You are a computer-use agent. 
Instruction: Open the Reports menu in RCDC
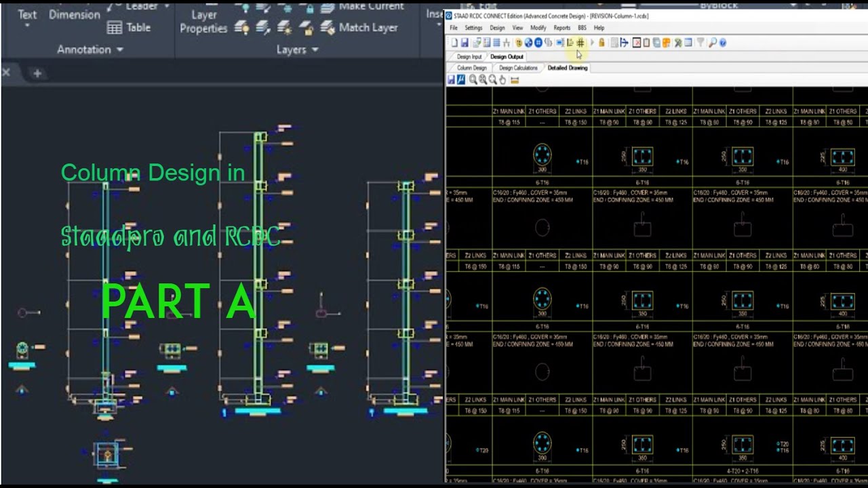pos(562,28)
